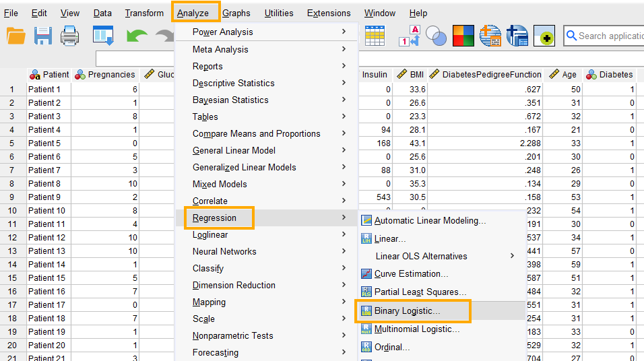Image resolution: width=644 pixels, height=361 pixels.
Task: Select row number 5 header
Action: pos(13,143)
